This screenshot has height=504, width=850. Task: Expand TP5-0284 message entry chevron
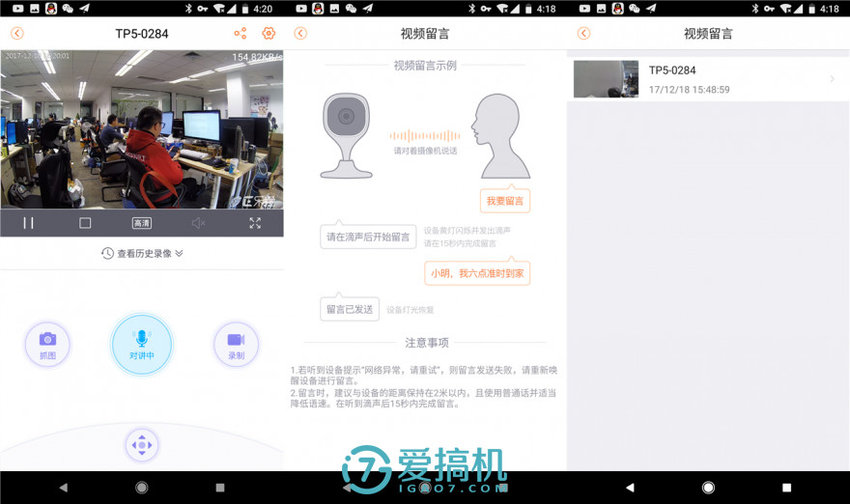[x=832, y=79]
